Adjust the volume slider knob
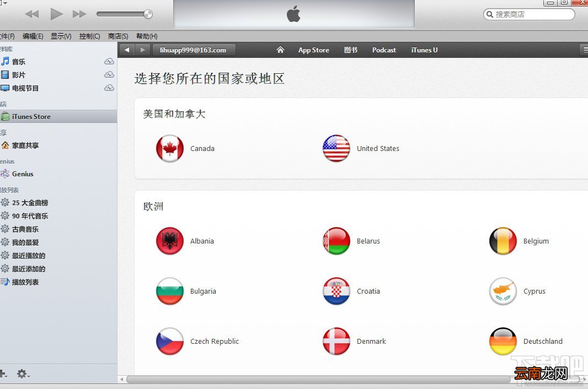Viewport: 588px width, 389px height. 148,14
